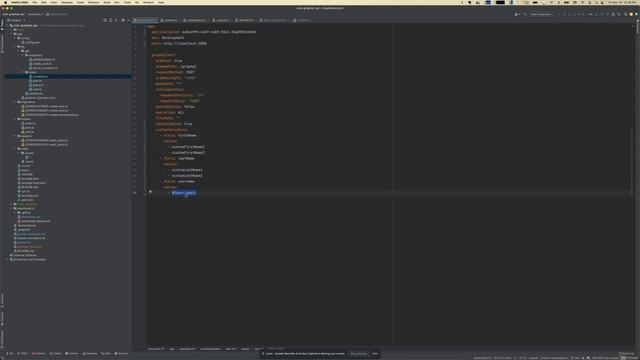Click Hide in the Loom sharing notification
The width and height of the screenshot is (640, 360).
click(375, 353)
